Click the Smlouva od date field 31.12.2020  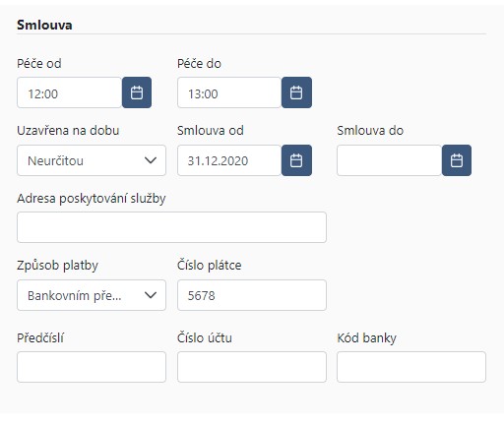(229, 160)
